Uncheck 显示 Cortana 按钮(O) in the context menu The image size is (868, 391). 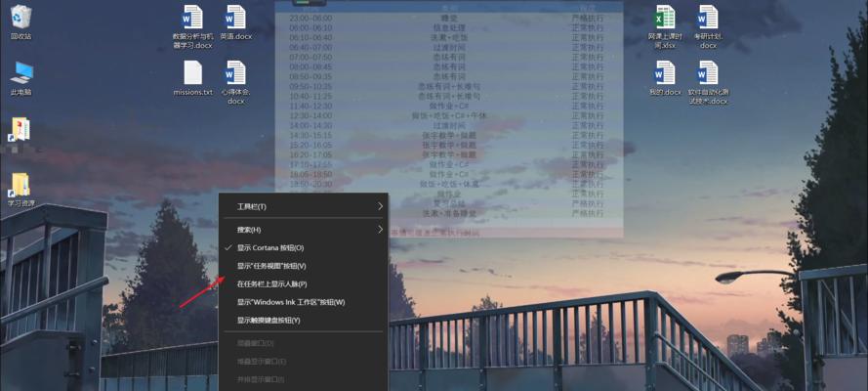304,247
